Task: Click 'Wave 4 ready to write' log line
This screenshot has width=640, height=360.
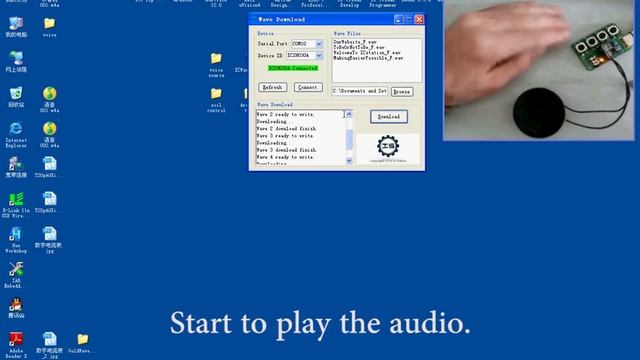Action: pyautogui.click(x=285, y=157)
